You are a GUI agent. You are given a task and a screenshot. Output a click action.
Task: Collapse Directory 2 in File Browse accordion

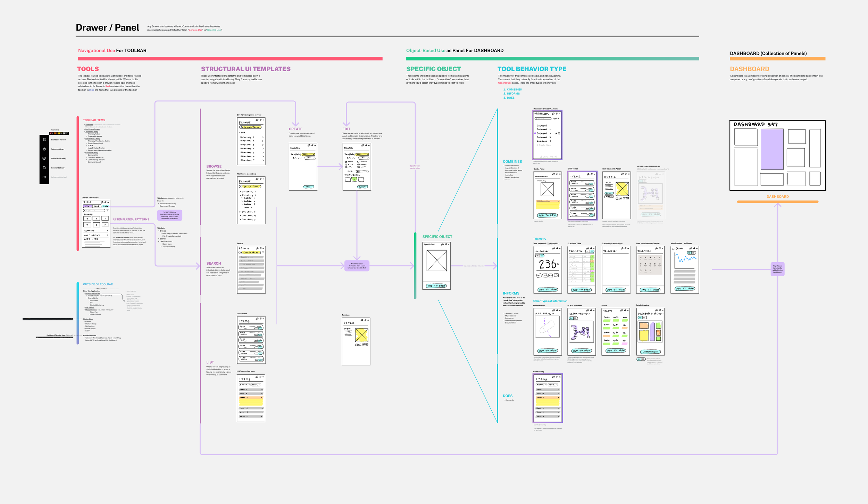coord(240,195)
